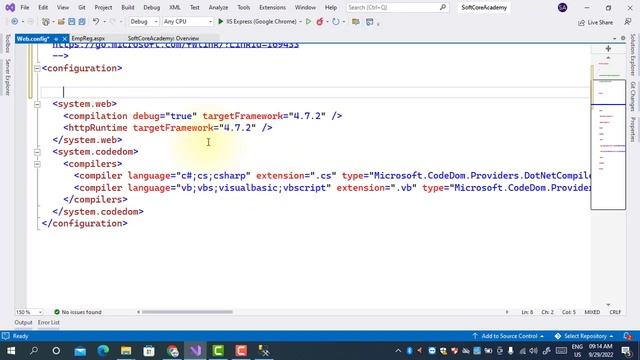
Task: Show the open documents list dropdown
Action: pos(615,38)
